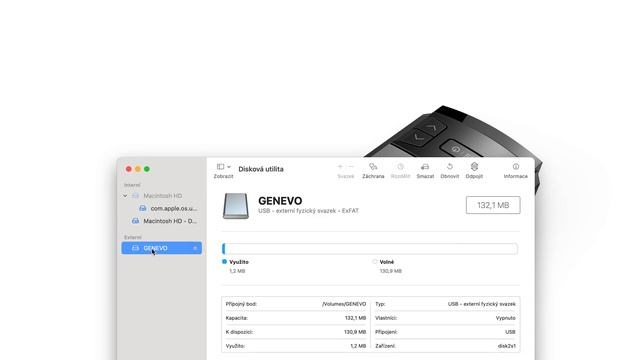The image size is (640, 360).
Task: Click the Vypnuto owners value
Action: (506, 318)
